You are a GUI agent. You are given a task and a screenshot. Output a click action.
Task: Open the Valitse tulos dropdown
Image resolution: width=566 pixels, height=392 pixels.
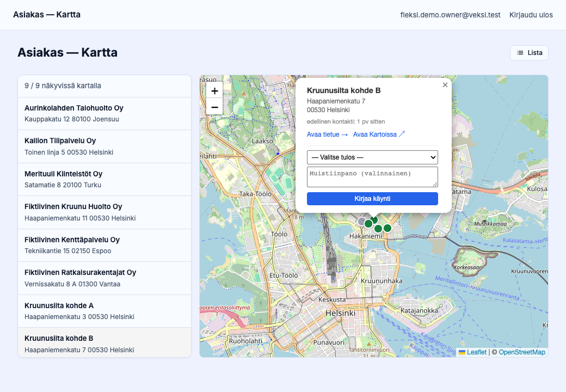(x=372, y=157)
